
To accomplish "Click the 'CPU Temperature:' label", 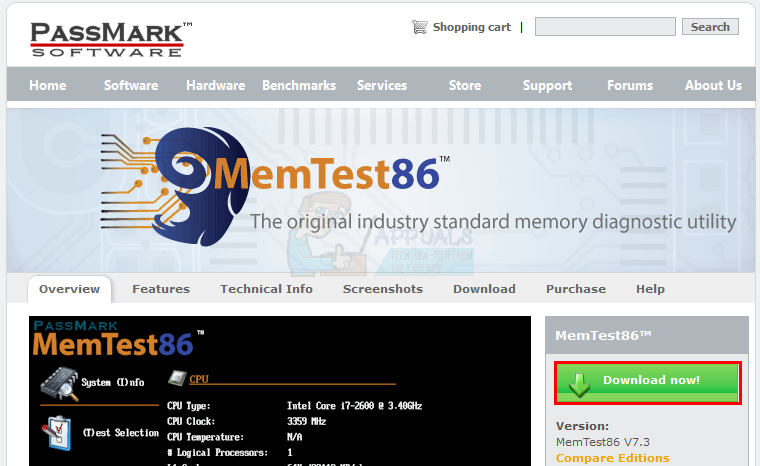I will 205,437.
